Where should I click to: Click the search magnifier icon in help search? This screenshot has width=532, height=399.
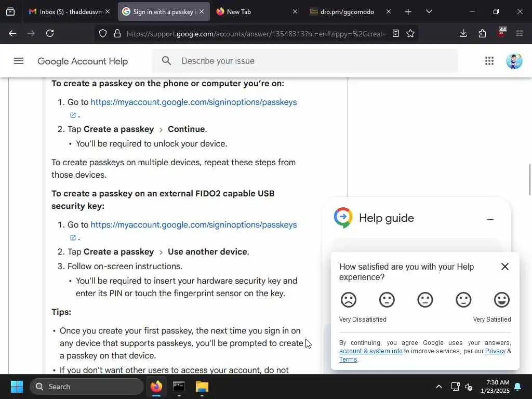point(166,61)
